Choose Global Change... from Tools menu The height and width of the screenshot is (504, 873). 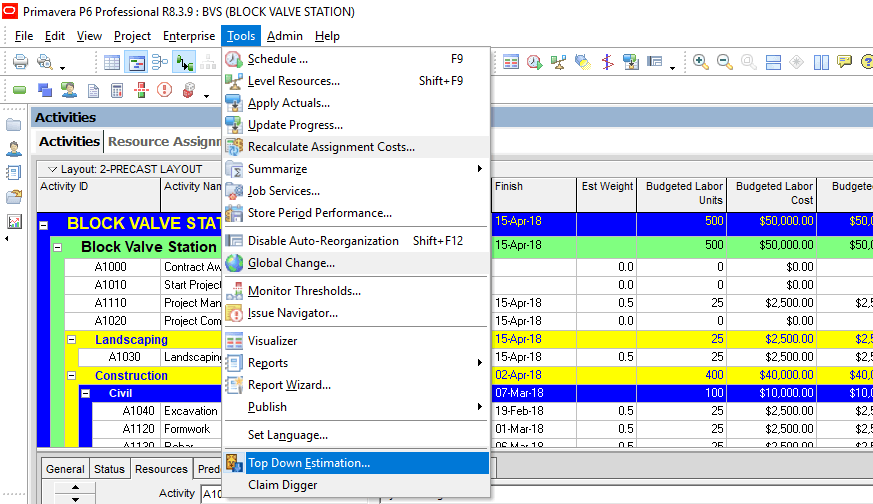point(356,263)
